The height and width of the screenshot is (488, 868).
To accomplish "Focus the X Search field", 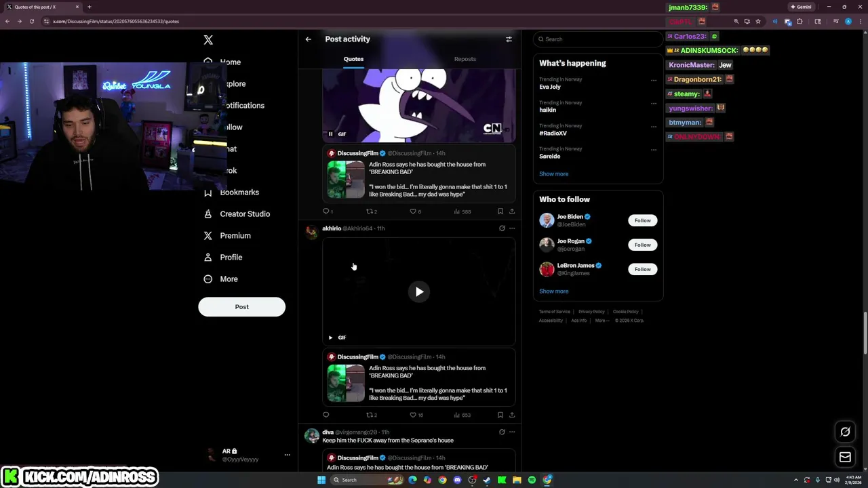I will coord(598,39).
